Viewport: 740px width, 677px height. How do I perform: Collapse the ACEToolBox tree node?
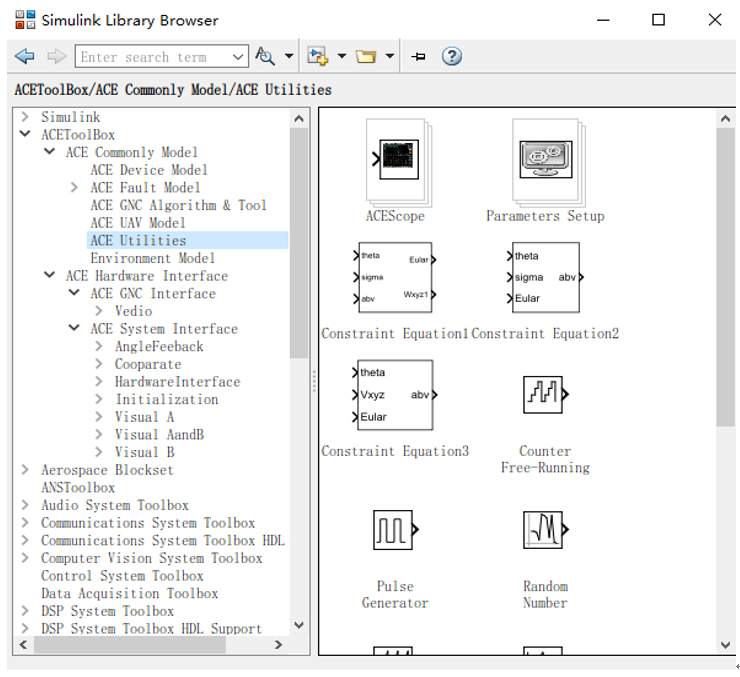click(x=25, y=135)
